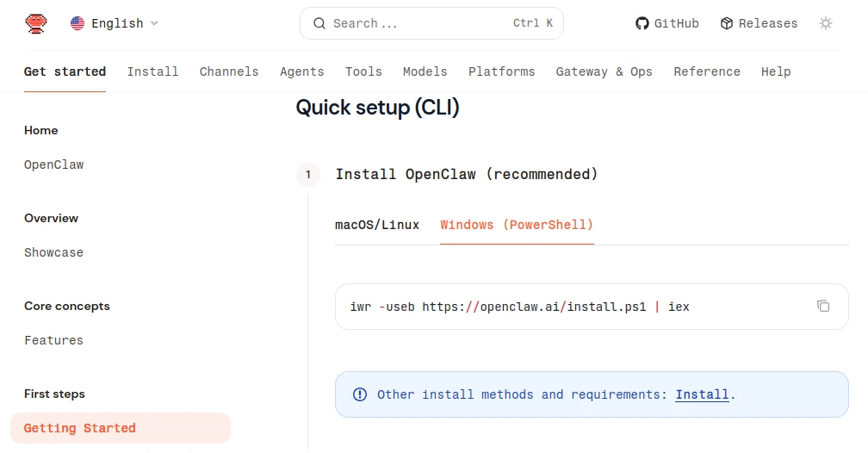Copy the PowerShell install command
Viewport: 868px width, 453px height.
point(823,306)
